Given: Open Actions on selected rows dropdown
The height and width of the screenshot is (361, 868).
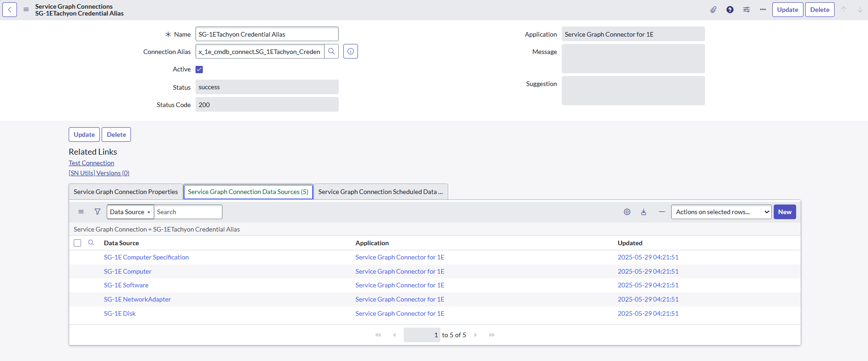Looking at the screenshot, I should pos(721,212).
